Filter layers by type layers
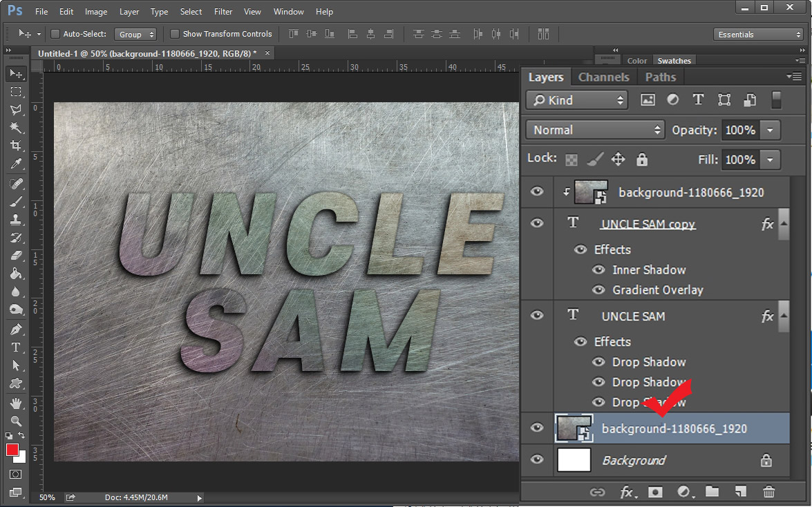The image size is (812, 507). (698, 100)
